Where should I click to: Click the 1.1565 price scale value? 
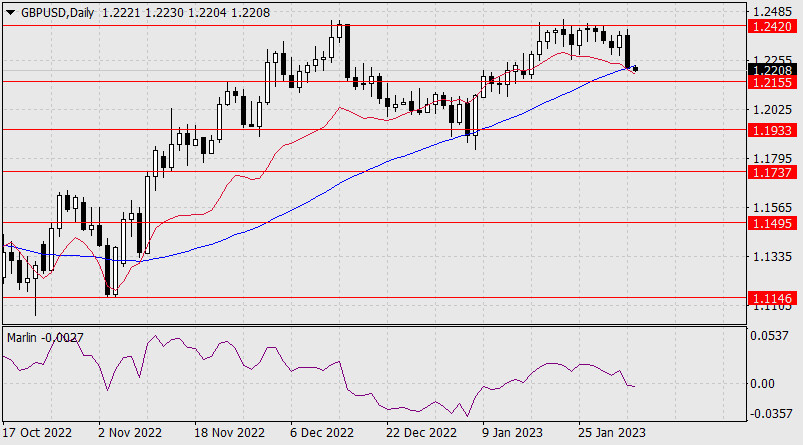tap(772, 208)
